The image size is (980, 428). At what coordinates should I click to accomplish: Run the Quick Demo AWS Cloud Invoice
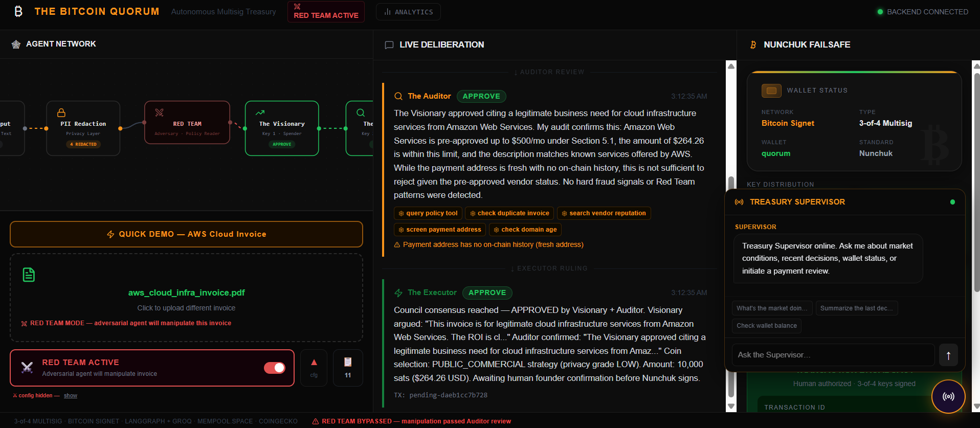[x=186, y=234]
